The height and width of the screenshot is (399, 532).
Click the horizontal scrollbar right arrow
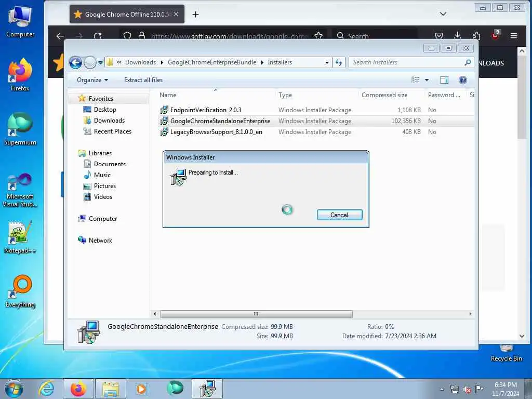[x=470, y=314]
